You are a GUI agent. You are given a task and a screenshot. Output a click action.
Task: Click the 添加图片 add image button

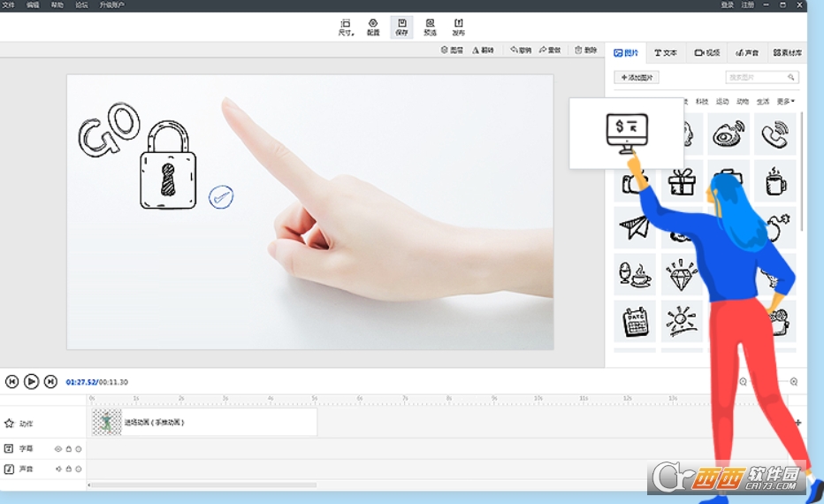(637, 78)
